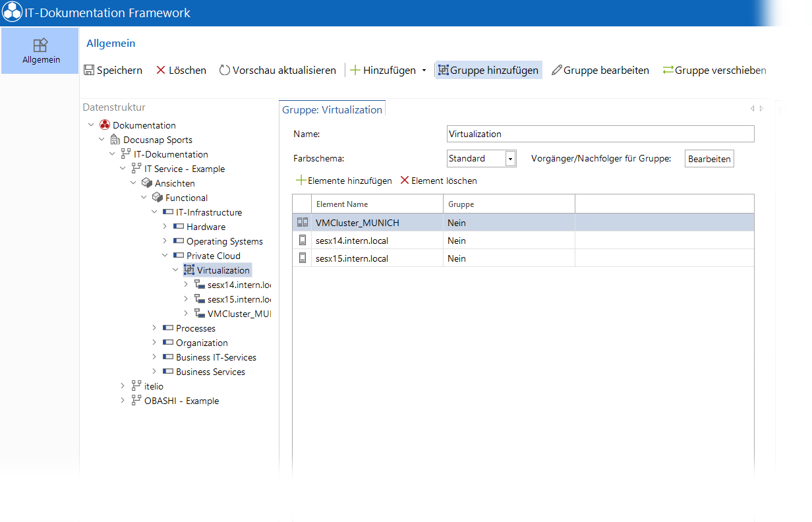Click the Bearbeiten button
812x522 pixels.
point(709,159)
